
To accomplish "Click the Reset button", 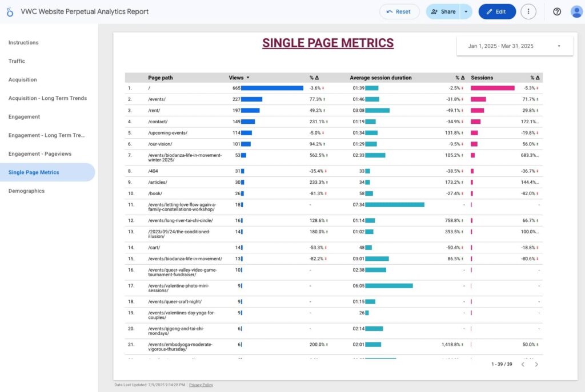I will (x=399, y=11).
